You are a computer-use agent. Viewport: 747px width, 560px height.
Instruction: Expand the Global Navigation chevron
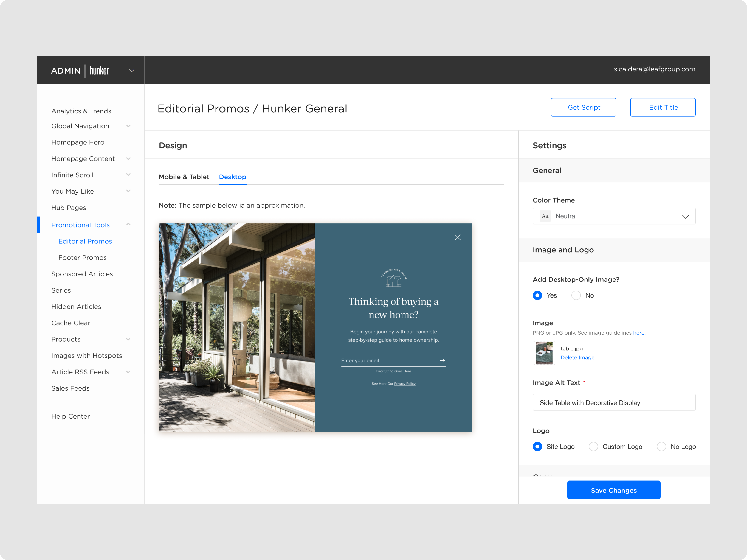pyautogui.click(x=128, y=126)
